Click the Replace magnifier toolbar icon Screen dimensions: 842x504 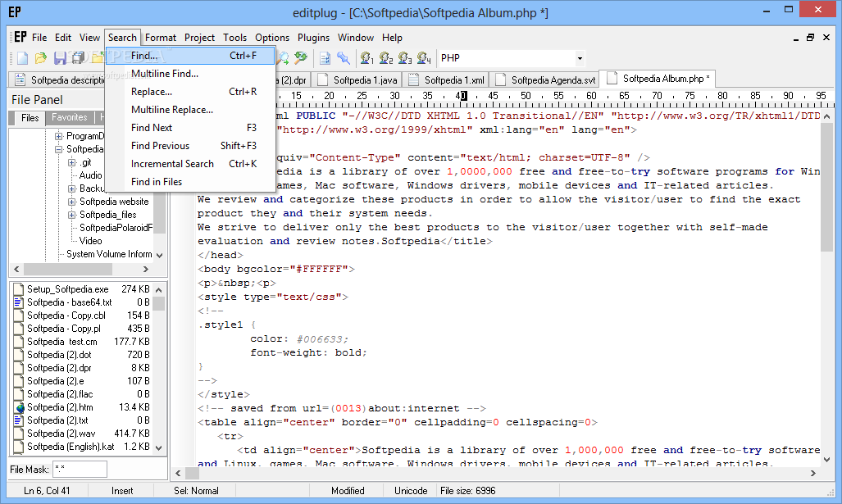coord(301,58)
